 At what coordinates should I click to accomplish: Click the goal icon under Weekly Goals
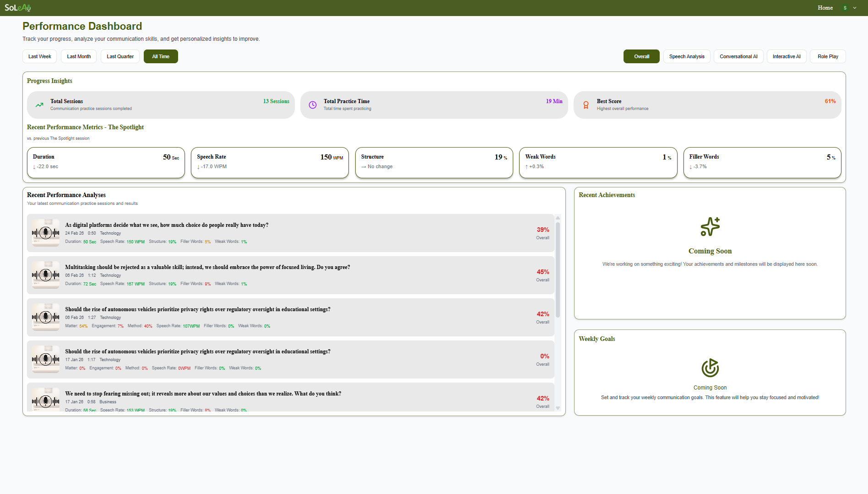710,368
